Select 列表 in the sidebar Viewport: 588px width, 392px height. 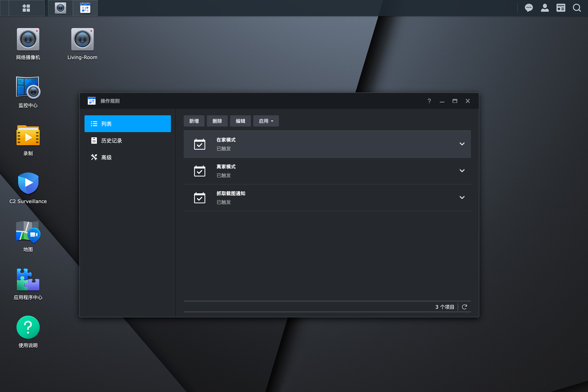tap(128, 124)
